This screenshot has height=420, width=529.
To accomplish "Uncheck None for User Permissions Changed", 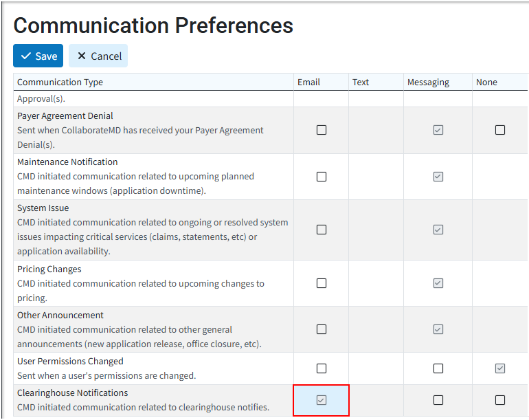I will (x=500, y=368).
